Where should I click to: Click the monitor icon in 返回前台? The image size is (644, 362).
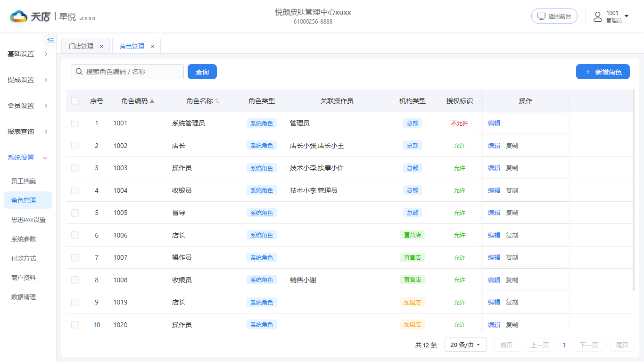pyautogui.click(x=541, y=16)
